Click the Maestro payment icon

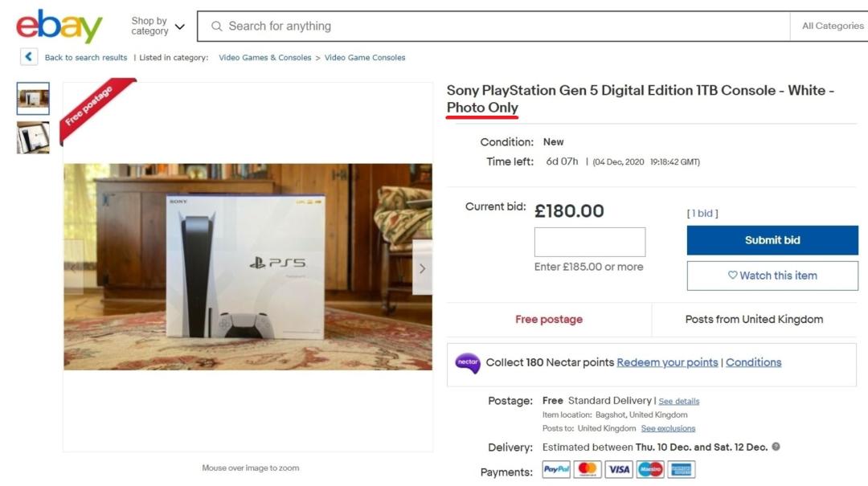tap(650, 470)
